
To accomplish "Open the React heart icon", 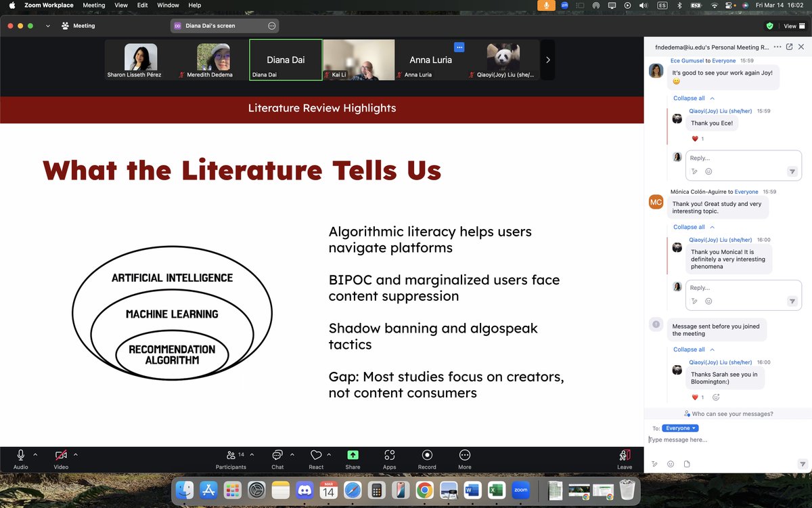I will [x=316, y=455].
